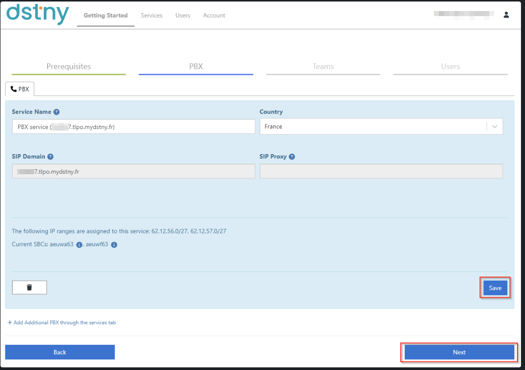This screenshot has height=370, width=525.
Task: Jump to the Teams step
Action: 323,66
